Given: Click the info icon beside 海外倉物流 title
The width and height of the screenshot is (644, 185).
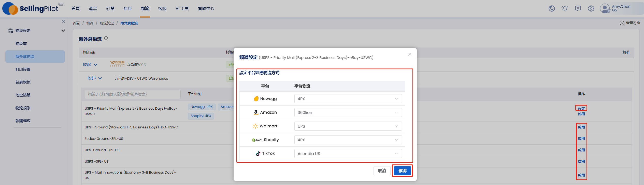Looking at the screenshot, I should 106,38.
